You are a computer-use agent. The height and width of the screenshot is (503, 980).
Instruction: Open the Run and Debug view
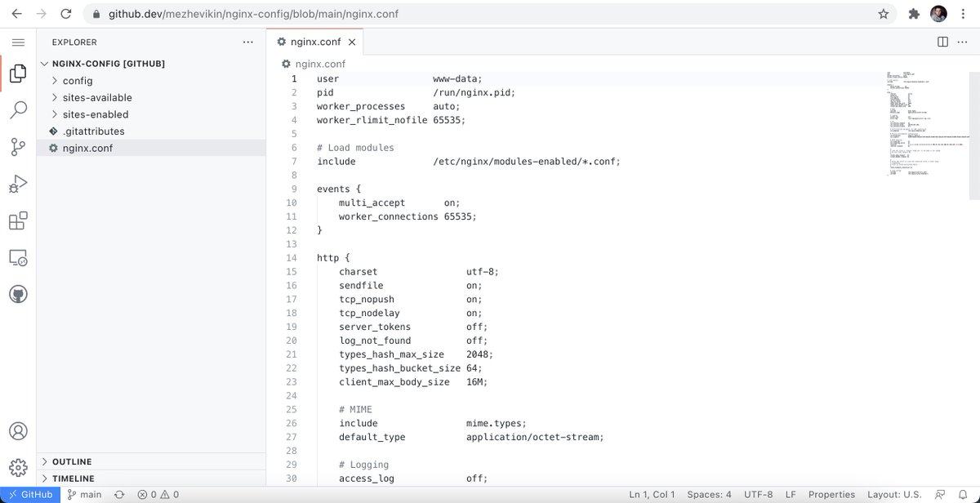tap(18, 184)
